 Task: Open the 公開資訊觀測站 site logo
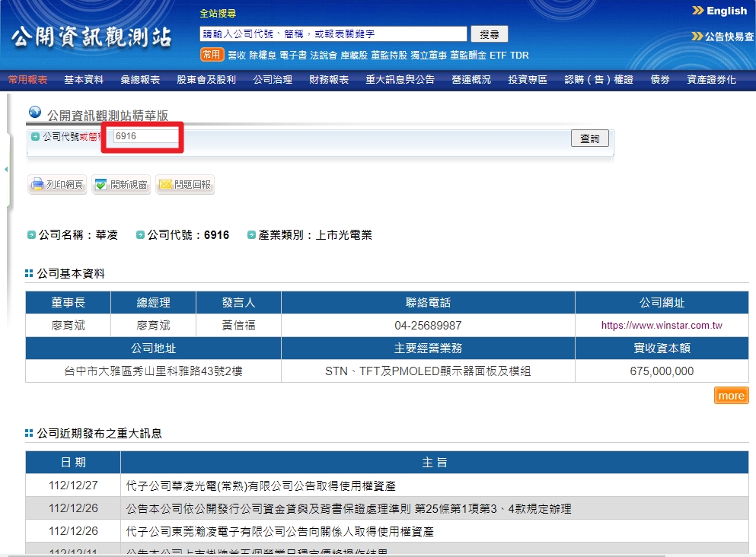(91, 37)
